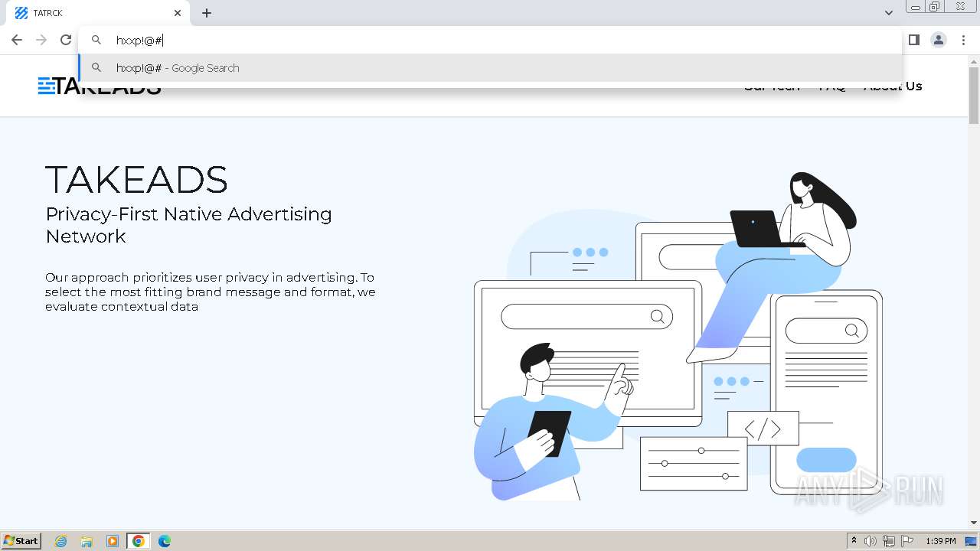Open the Chrome profile avatar
980x551 pixels.
pos(939,40)
